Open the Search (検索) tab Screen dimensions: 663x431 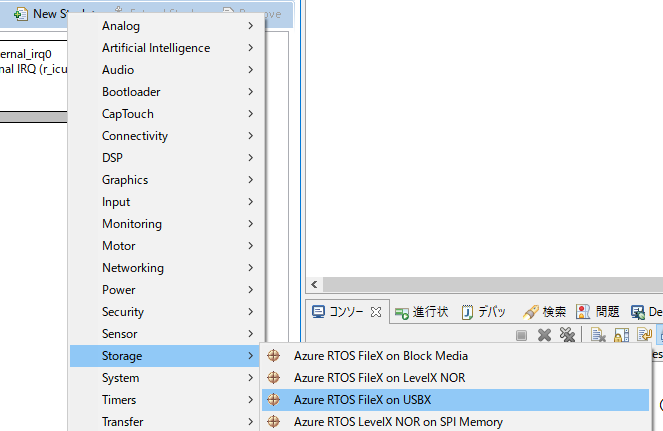(x=544, y=312)
